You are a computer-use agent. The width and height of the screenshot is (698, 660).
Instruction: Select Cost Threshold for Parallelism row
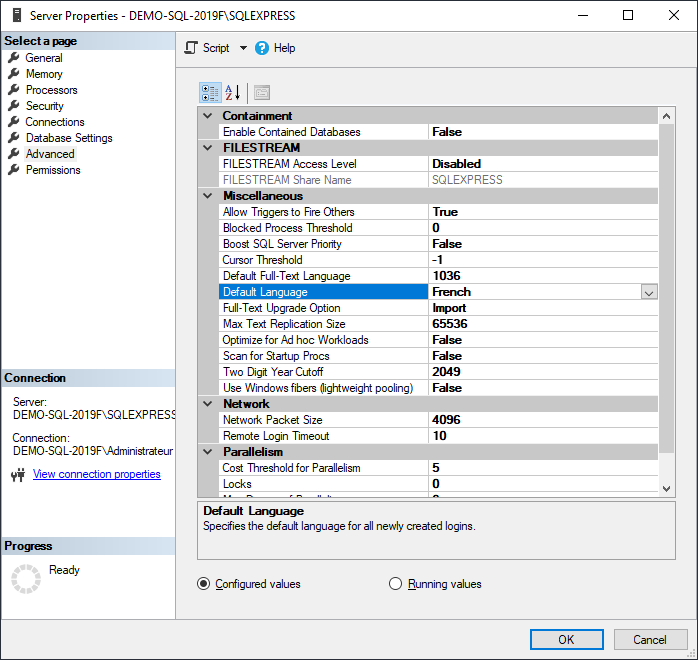(438, 468)
